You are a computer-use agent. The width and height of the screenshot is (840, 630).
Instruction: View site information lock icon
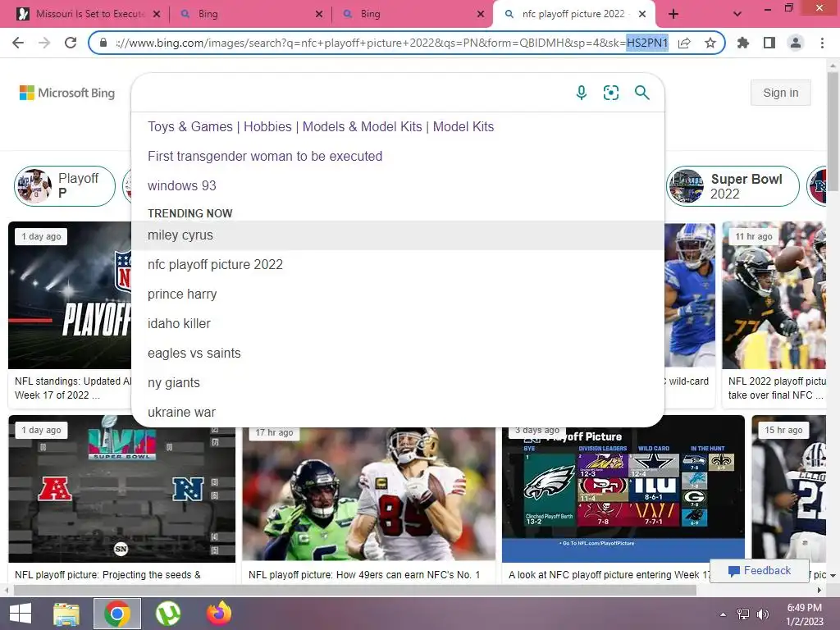103,43
